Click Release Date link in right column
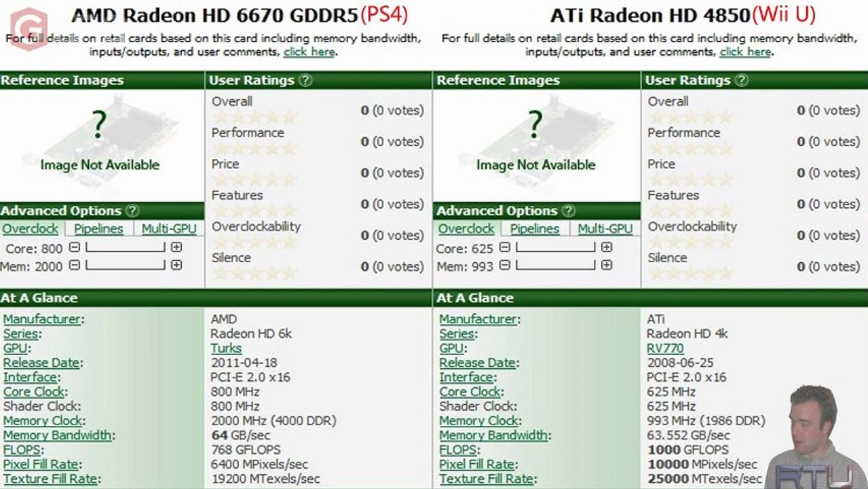 click(x=478, y=363)
